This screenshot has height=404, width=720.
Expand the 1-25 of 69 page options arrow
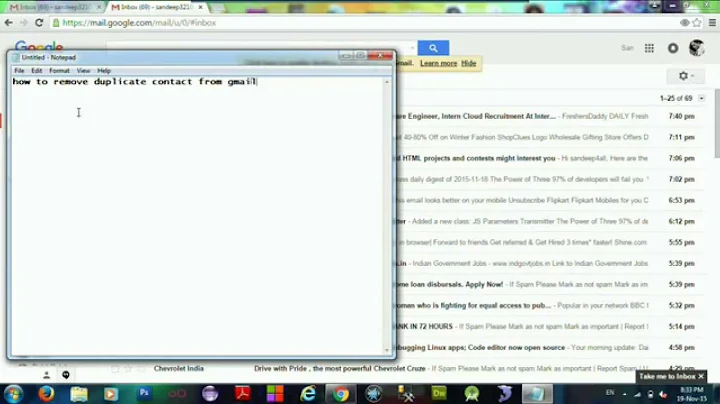pyautogui.click(x=701, y=98)
